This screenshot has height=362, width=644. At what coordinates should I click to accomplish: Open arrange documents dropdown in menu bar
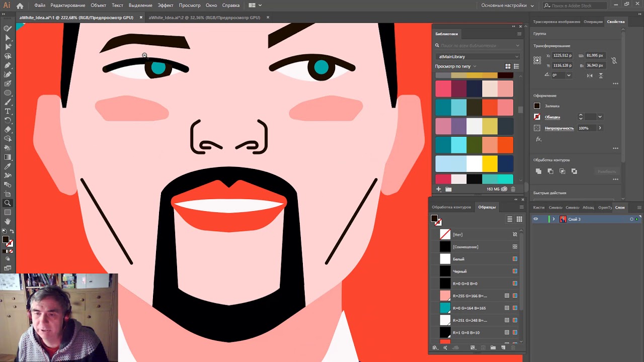pos(255,6)
